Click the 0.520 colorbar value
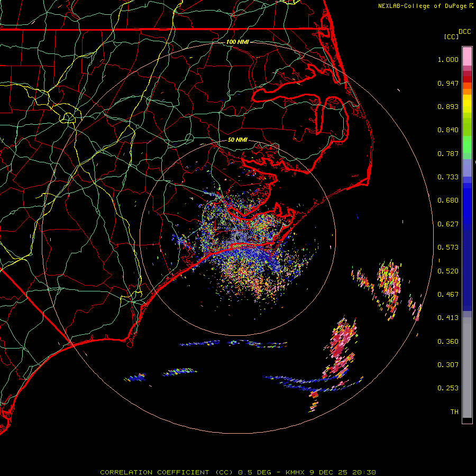 [448, 271]
